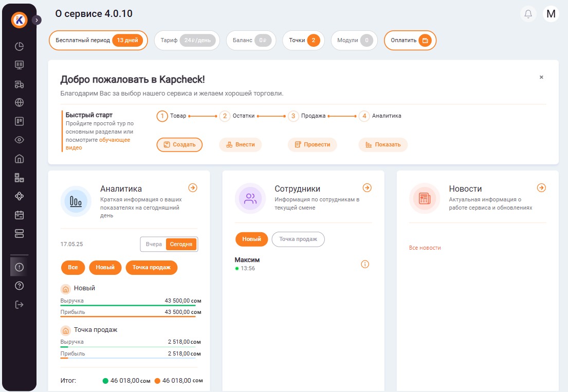The image size is (568, 392).
Task: Expand the sidebar with chevron arrow
Action: click(x=37, y=20)
